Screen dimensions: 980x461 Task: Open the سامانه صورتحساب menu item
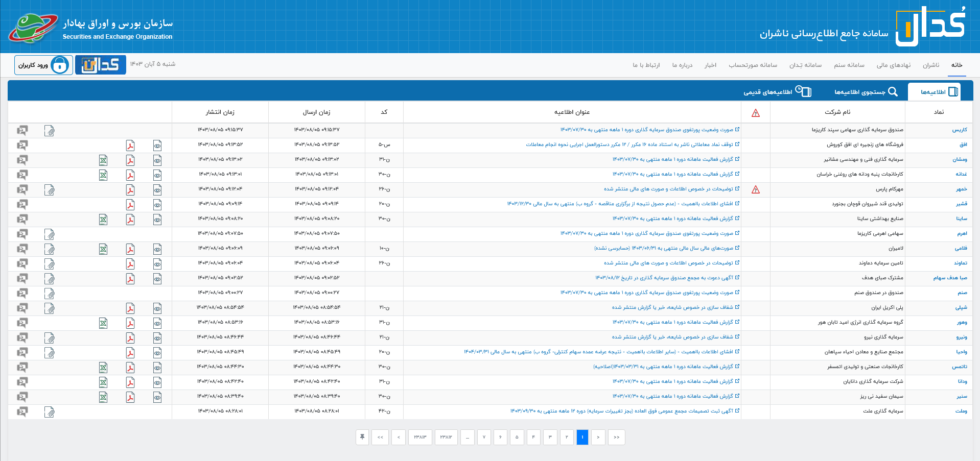click(x=753, y=65)
